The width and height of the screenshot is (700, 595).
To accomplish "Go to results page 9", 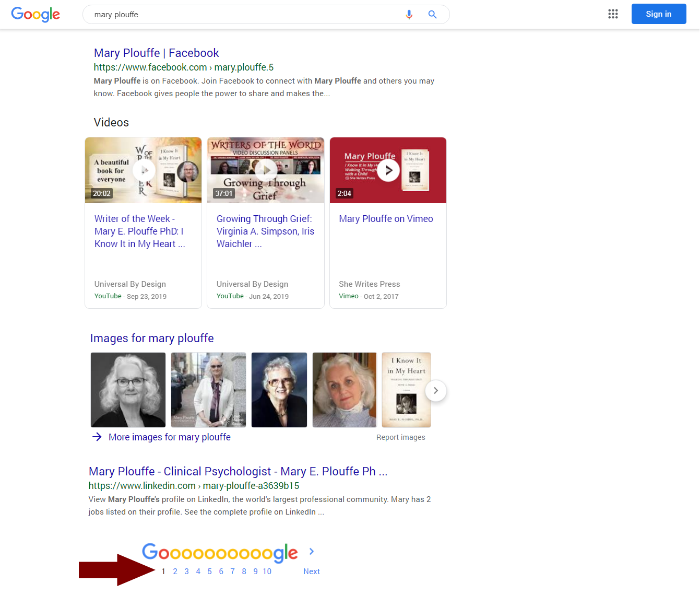I will [x=255, y=571].
